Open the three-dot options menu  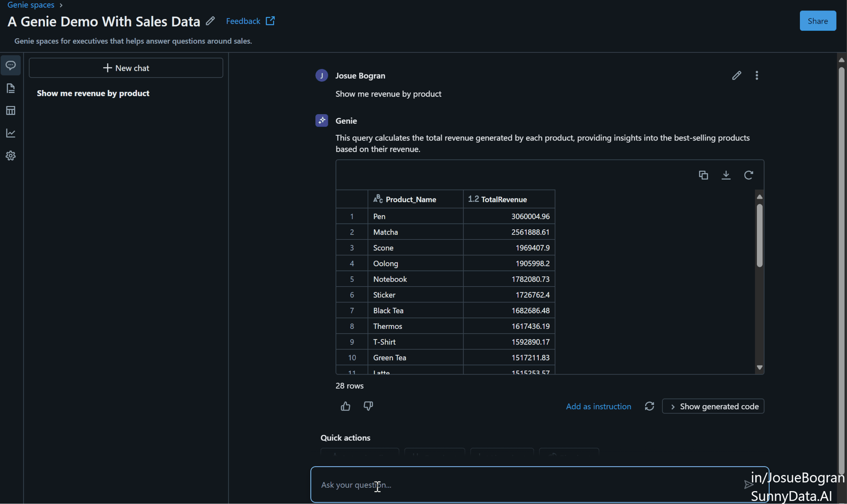[x=757, y=75]
